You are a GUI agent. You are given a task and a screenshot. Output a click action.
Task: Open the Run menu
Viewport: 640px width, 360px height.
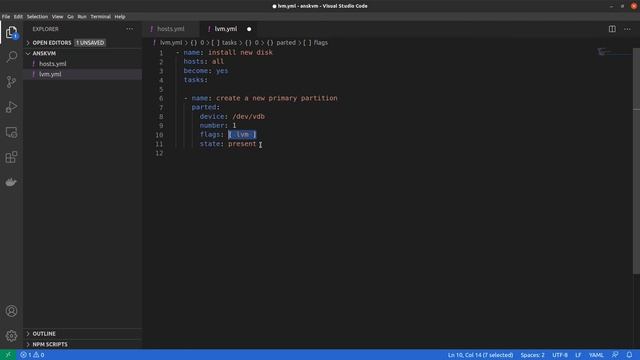(x=82, y=17)
